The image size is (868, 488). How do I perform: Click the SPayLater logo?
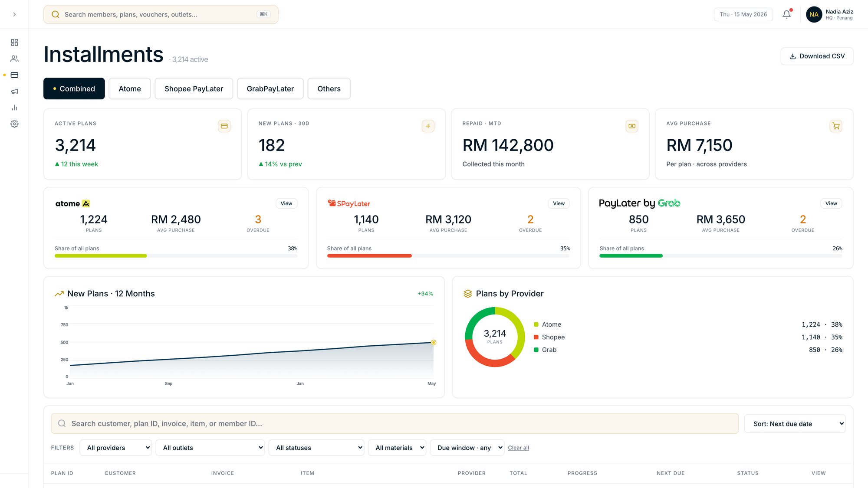(349, 203)
